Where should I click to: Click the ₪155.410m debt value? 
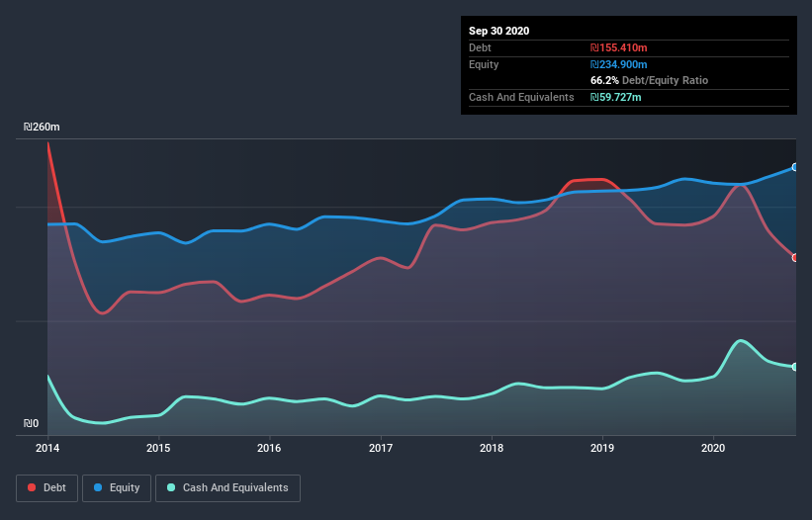pos(619,48)
